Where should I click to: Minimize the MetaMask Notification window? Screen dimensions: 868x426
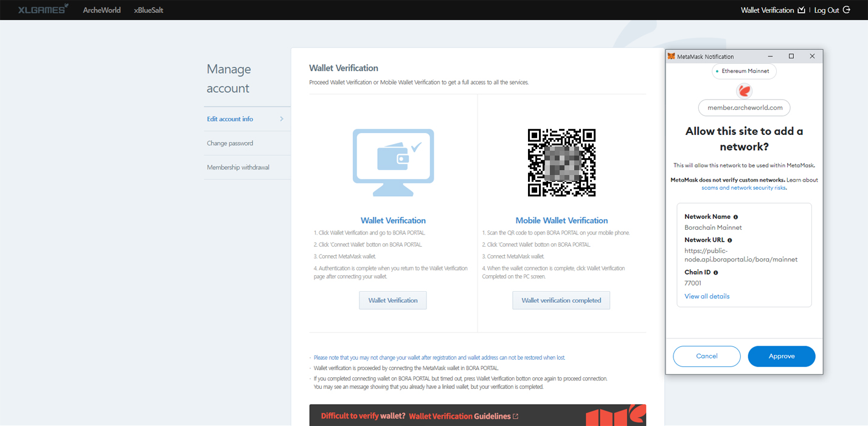coord(770,57)
